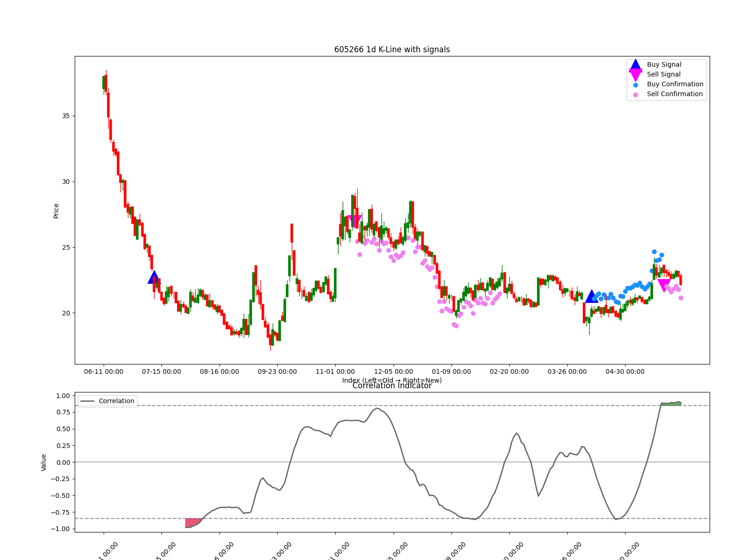Screen dimensions: 747x560
Task: Click the blue Buy Confirmation dot in legend
Action: coord(635,85)
